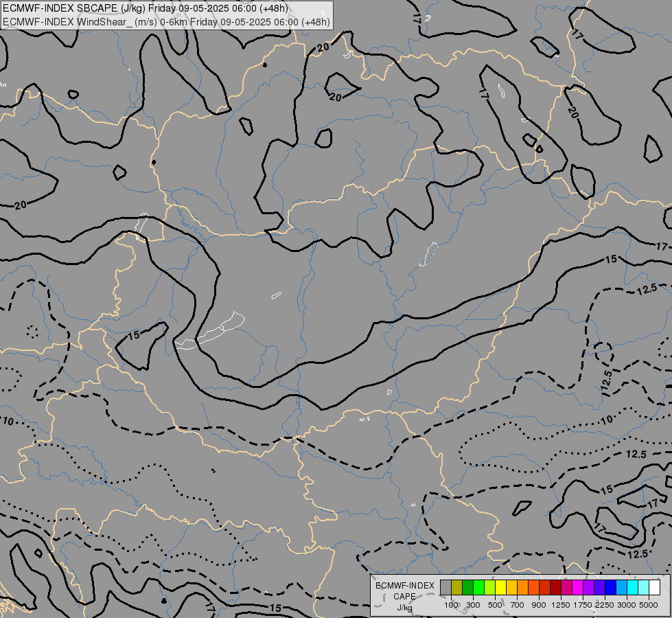Select the pure blue legend swatch
Screen dimensions: 672x618
611,588
